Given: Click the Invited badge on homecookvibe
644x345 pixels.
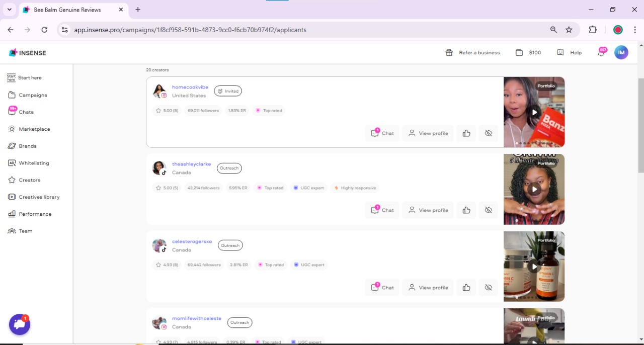Looking at the screenshot, I should 228,91.
